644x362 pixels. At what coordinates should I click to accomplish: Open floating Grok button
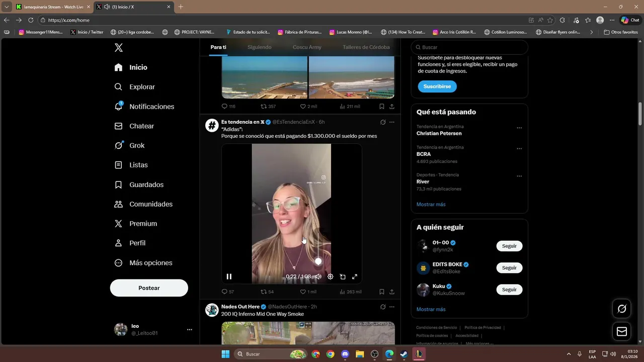coord(622,309)
